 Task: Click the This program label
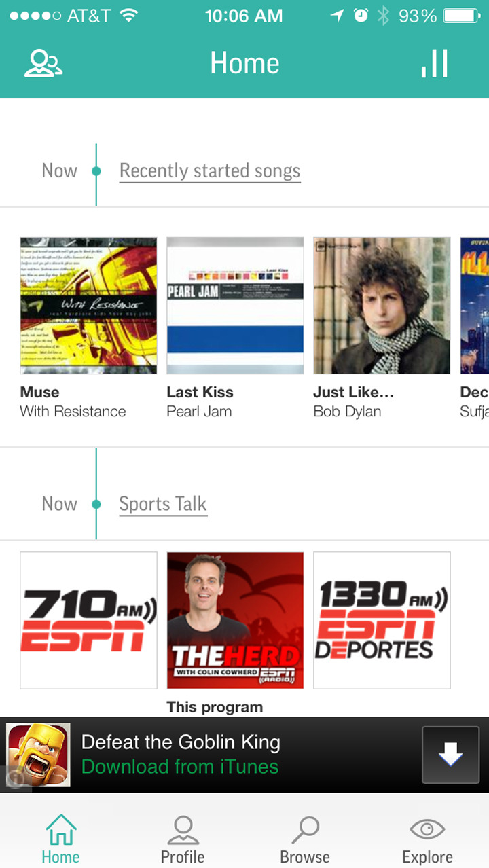point(215,707)
